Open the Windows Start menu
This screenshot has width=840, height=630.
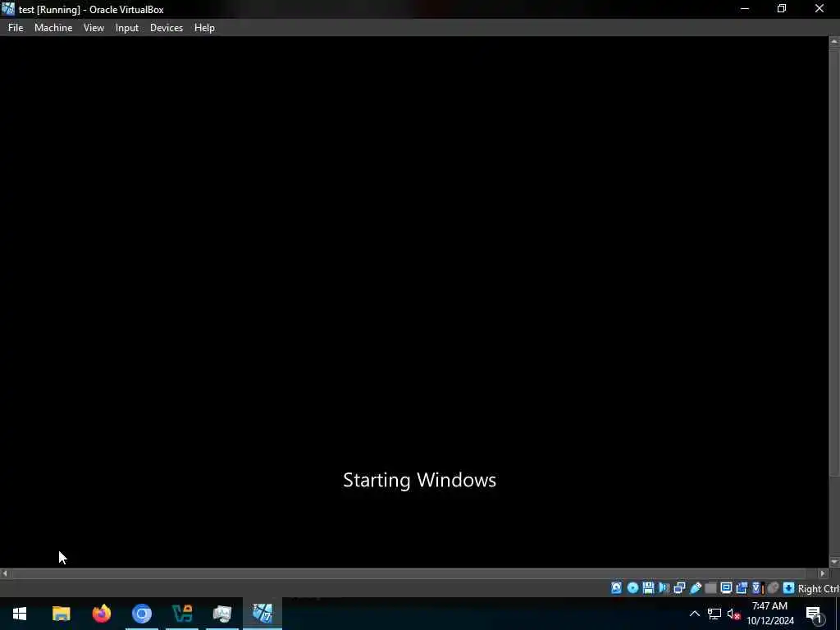[20, 614]
